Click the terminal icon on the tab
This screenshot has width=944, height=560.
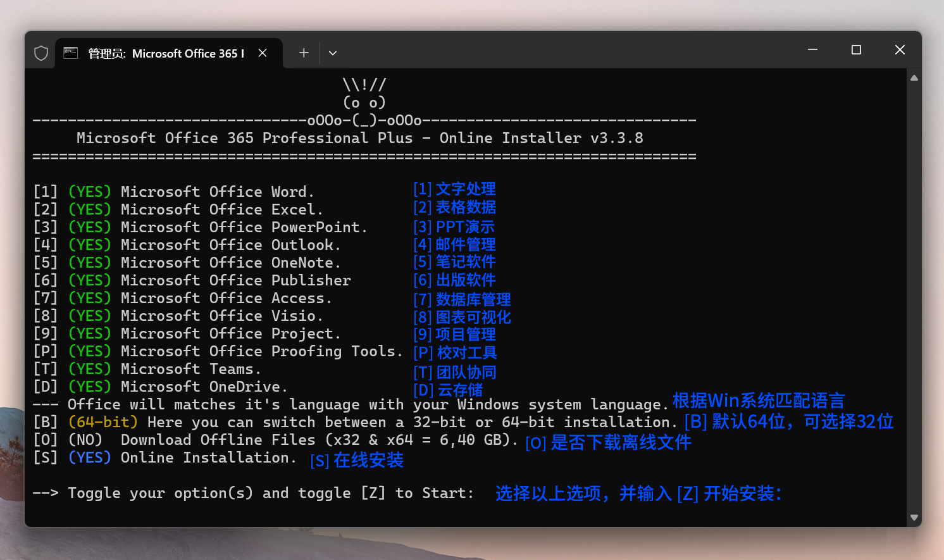[x=71, y=53]
